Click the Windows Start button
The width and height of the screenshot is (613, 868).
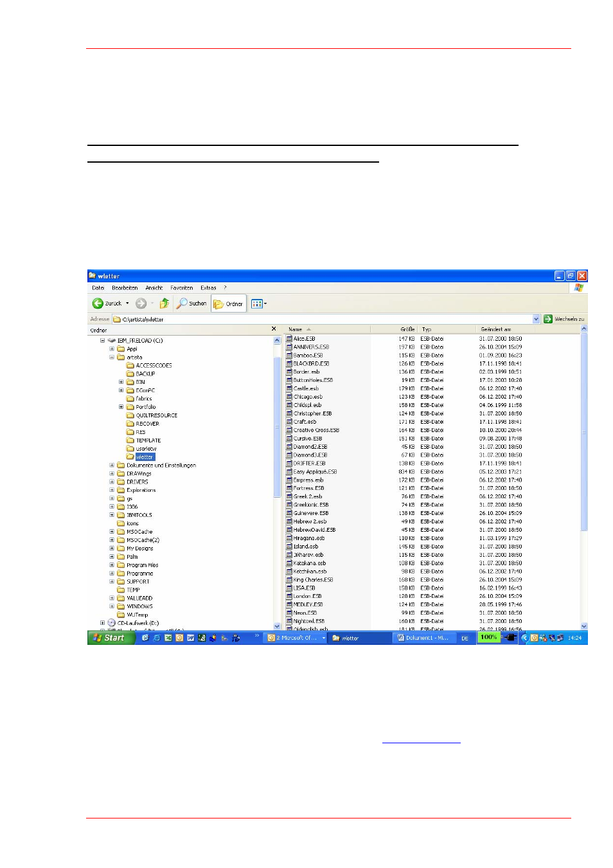click(111, 638)
